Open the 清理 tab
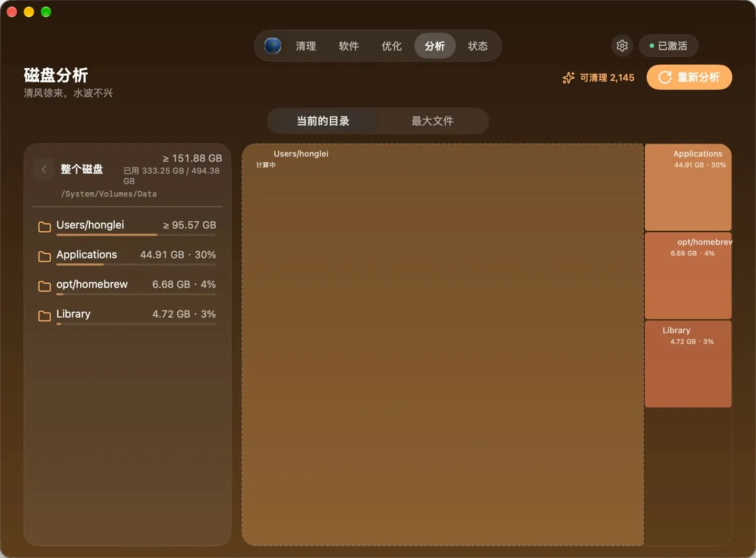Screen dimensions: 756x558 (306, 46)
